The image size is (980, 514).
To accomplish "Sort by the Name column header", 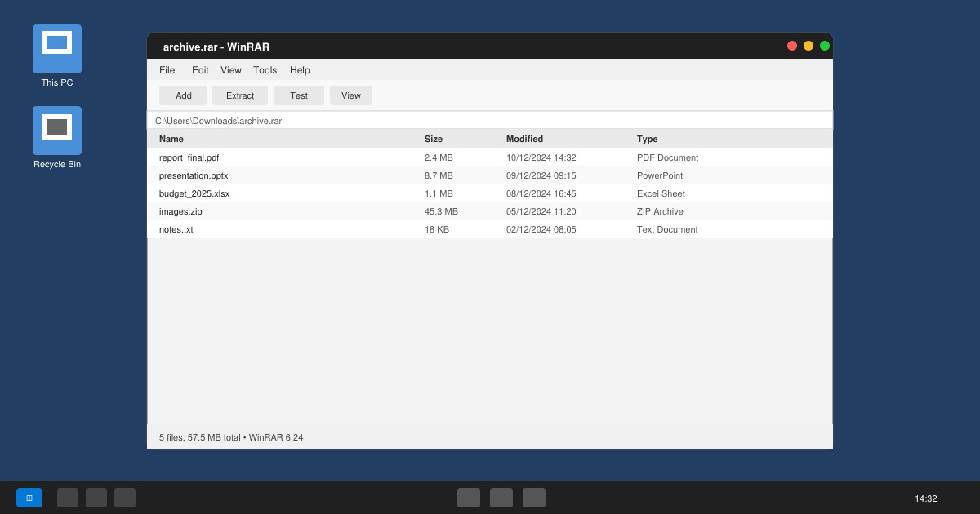I will tap(171, 139).
